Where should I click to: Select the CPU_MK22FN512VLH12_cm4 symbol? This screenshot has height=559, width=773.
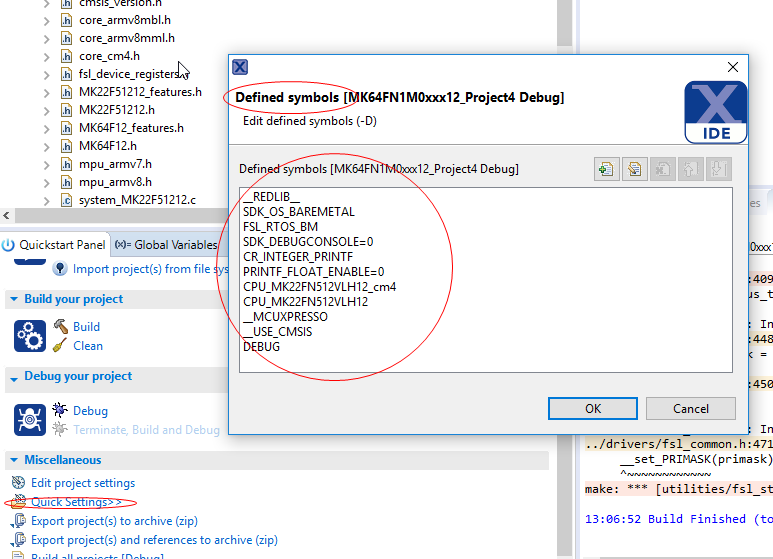coord(319,287)
